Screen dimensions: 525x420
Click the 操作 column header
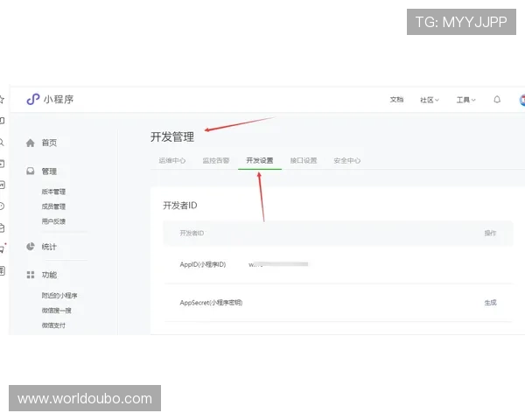pyautogui.click(x=491, y=233)
